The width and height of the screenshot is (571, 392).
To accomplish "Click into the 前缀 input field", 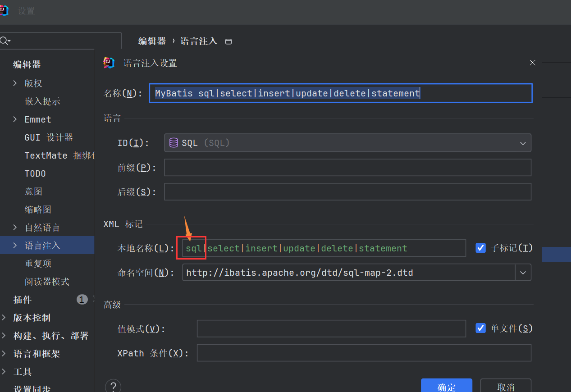I will pyautogui.click(x=347, y=167).
